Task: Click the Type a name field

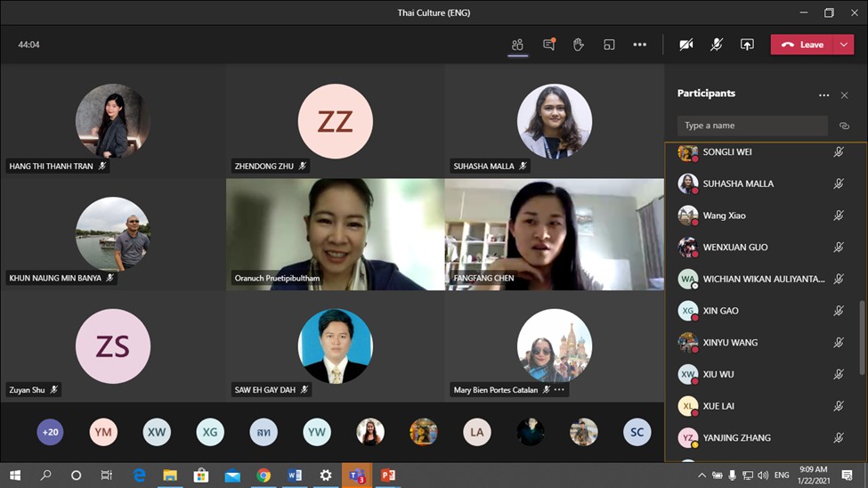Action: 752,126
